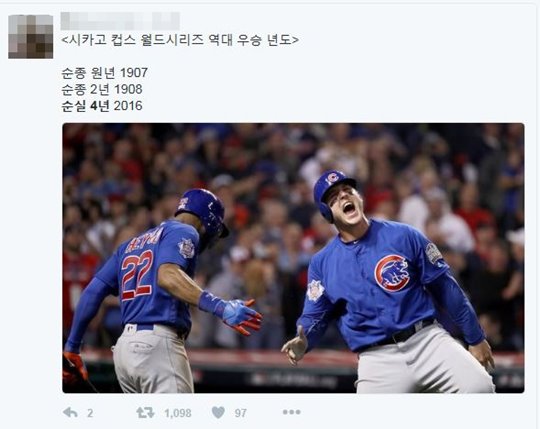The width and height of the screenshot is (540, 429).
Task: Select the reply count showing 2
Action: (x=90, y=413)
